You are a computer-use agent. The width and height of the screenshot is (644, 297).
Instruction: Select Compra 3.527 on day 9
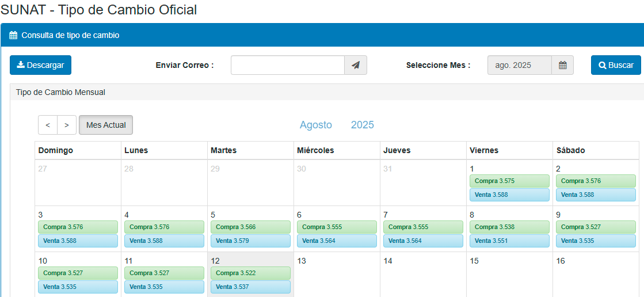coord(596,227)
